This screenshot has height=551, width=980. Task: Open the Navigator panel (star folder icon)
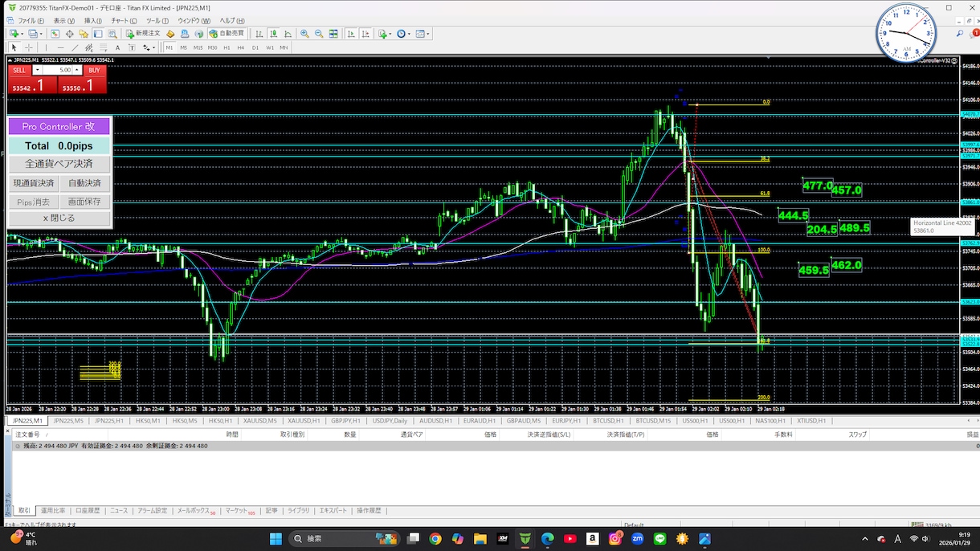84,34
